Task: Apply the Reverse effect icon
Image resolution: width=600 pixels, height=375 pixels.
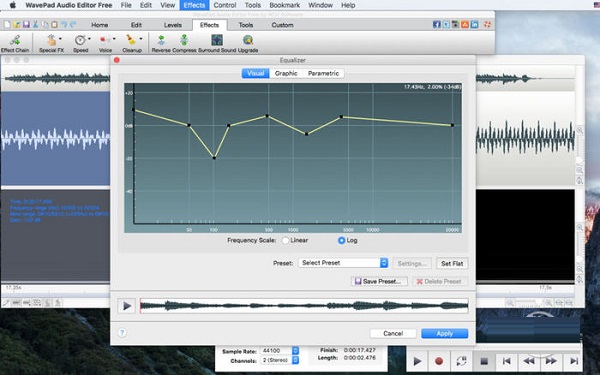Action: point(161,40)
